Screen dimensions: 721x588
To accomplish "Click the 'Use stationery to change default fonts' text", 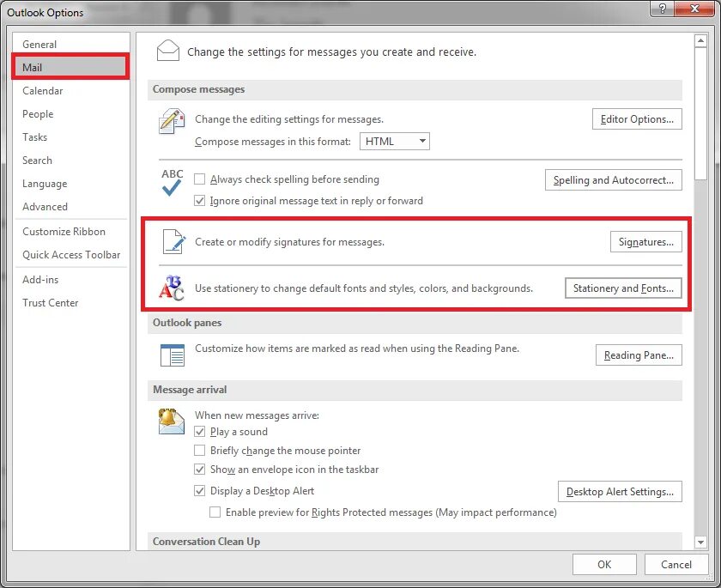I will click(x=364, y=288).
